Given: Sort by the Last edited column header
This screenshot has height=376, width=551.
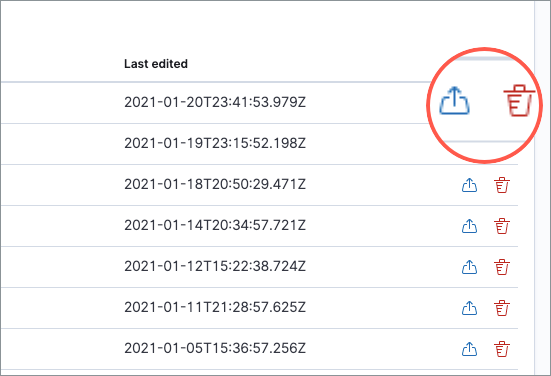Looking at the screenshot, I should pos(156,64).
